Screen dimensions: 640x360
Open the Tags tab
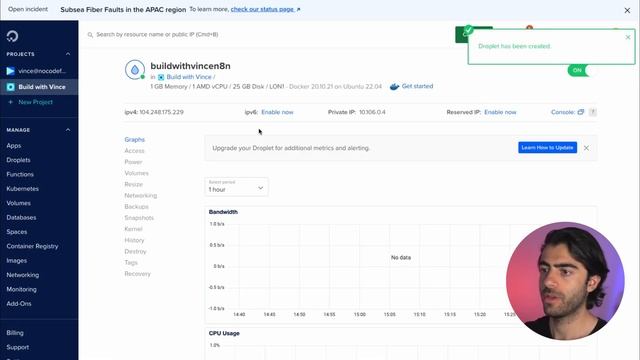[131, 262]
